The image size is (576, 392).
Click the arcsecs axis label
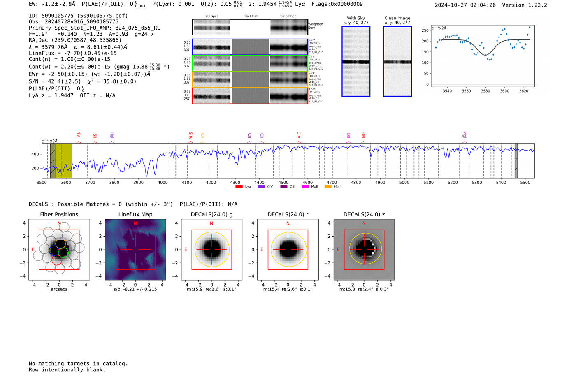pos(59,289)
